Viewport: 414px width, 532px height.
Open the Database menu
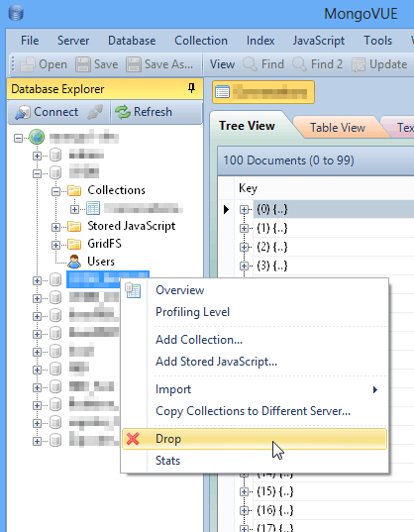click(132, 41)
